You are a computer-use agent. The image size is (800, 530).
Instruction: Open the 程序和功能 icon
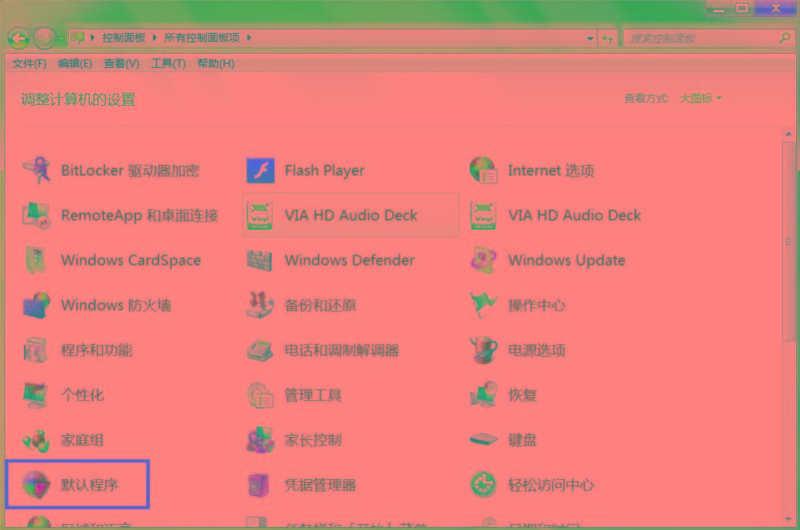pos(36,350)
